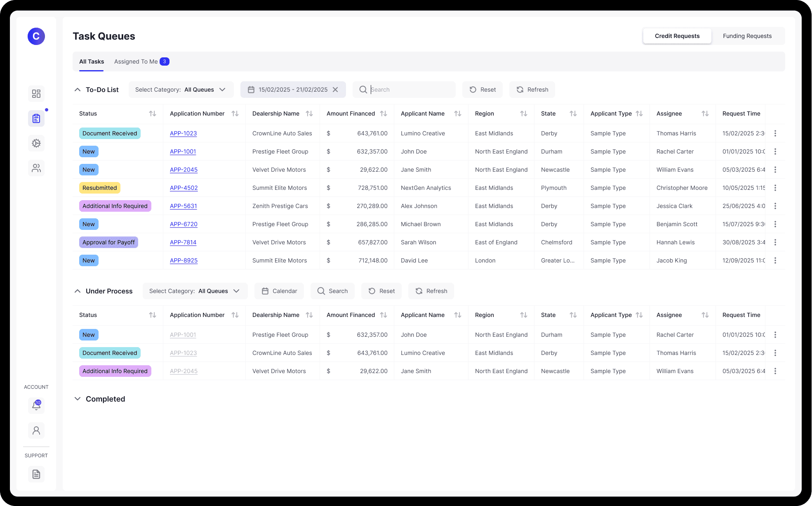Screen dimensions: 812x506
Task: Sort To-Do List by Status column
Action: click(153, 113)
